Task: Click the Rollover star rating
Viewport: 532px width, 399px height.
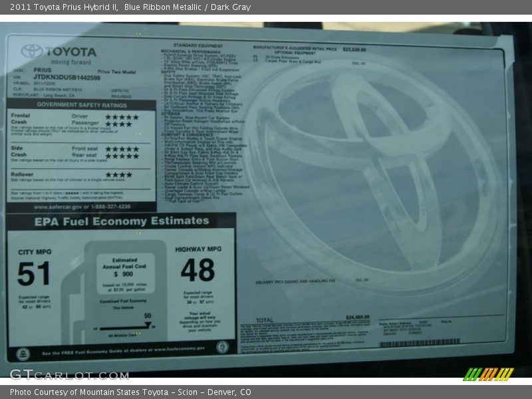Action: [118, 175]
